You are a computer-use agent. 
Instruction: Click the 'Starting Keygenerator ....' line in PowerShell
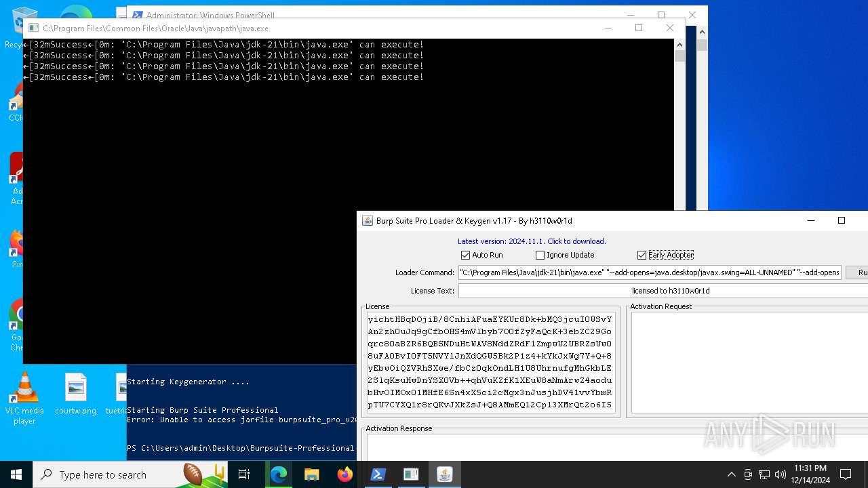click(189, 382)
